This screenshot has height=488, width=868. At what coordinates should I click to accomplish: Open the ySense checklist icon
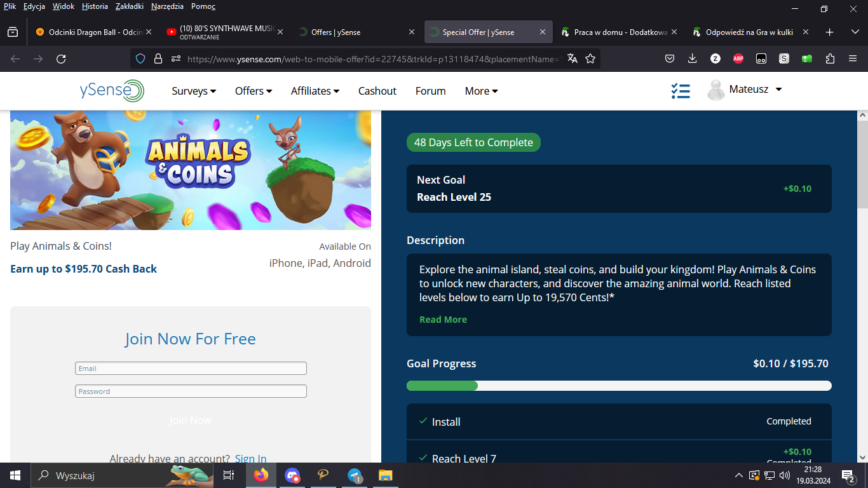tap(681, 91)
